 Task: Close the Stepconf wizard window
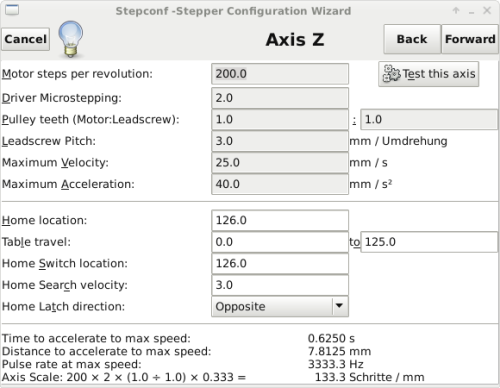point(487,11)
